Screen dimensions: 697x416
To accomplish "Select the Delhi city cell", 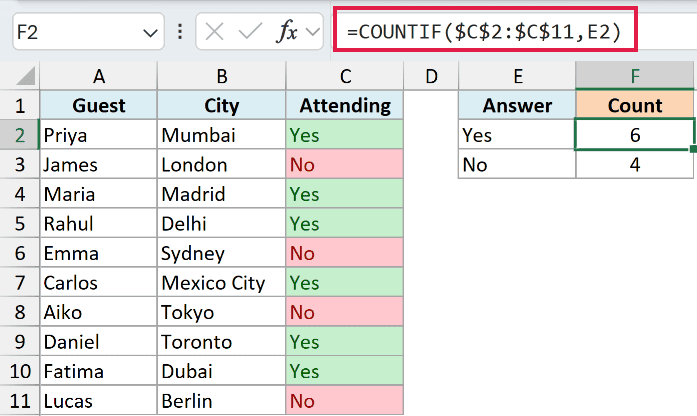I will tap(221, 224).
